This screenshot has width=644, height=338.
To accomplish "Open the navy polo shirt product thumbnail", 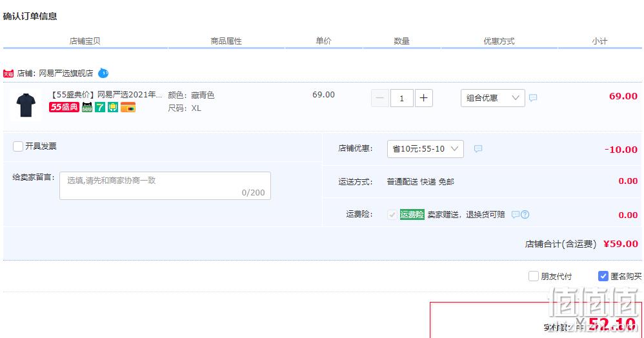I will [x=26, y=105].
